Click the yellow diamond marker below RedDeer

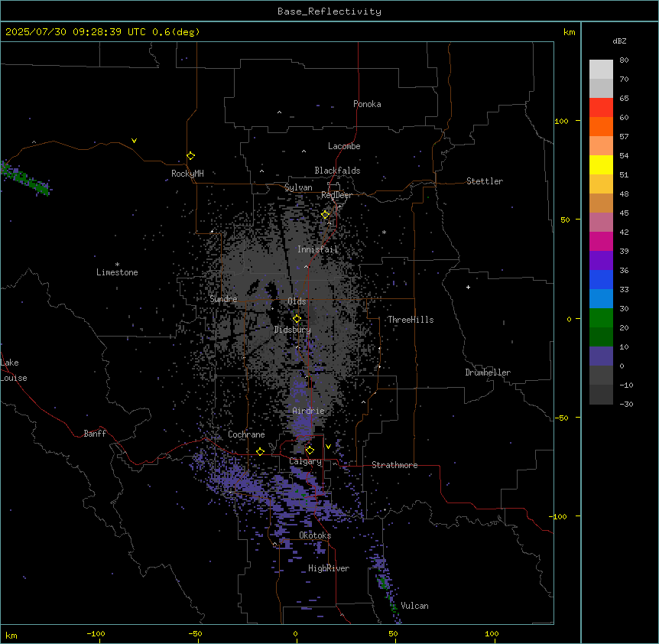326,215
